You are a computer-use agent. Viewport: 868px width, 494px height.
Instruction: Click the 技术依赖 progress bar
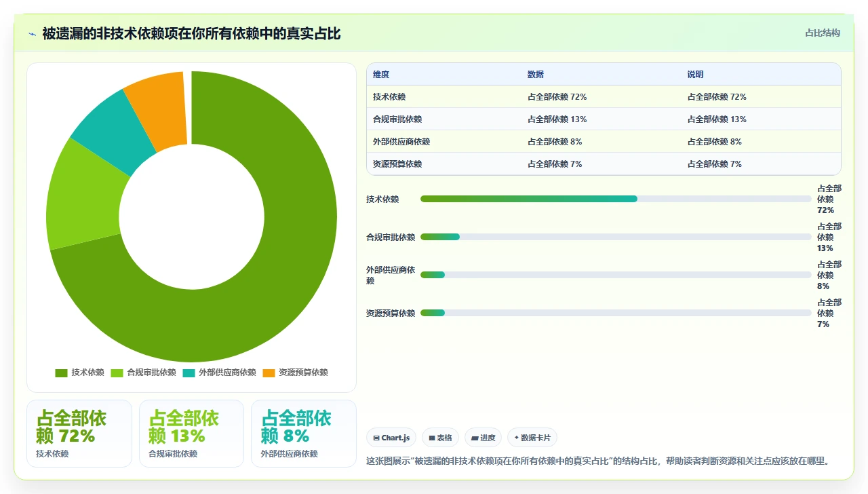(x=616, y=199)
